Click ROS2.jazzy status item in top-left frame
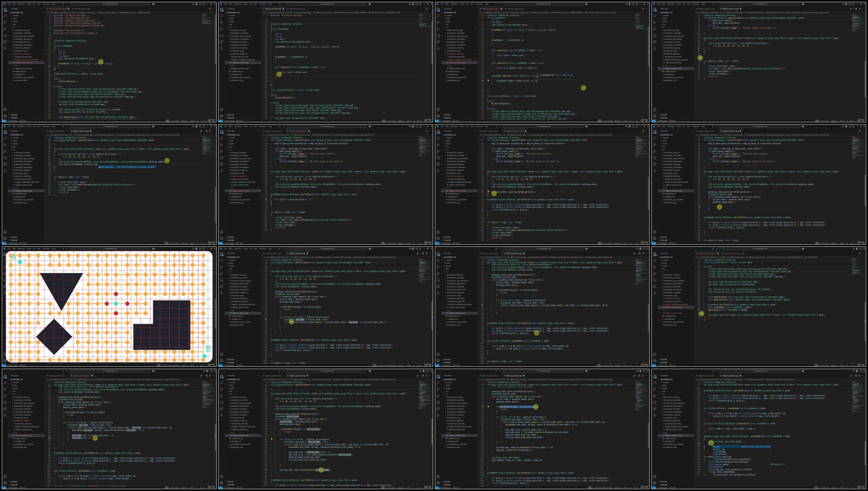Screen dimensions: 868x491 pyautogui.click(x=13, y=121)
